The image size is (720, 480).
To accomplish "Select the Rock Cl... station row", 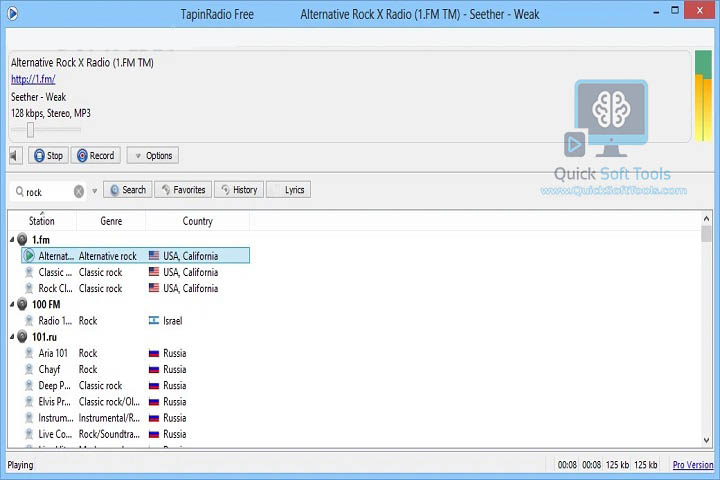I will pyautogui.click(x=136, y=288).
